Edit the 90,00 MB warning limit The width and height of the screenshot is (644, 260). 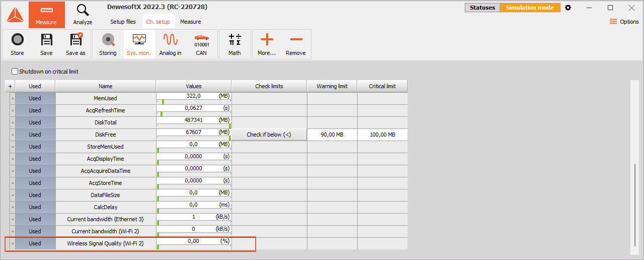click(332, 135)
